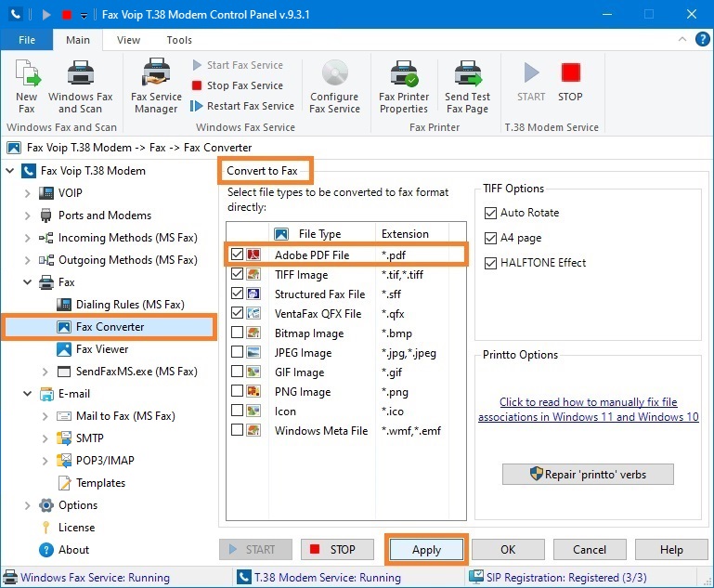
Task: Expand Outgoing Methods (MS Fax) node
Action: pyautogui.click(x=27, y=260)
